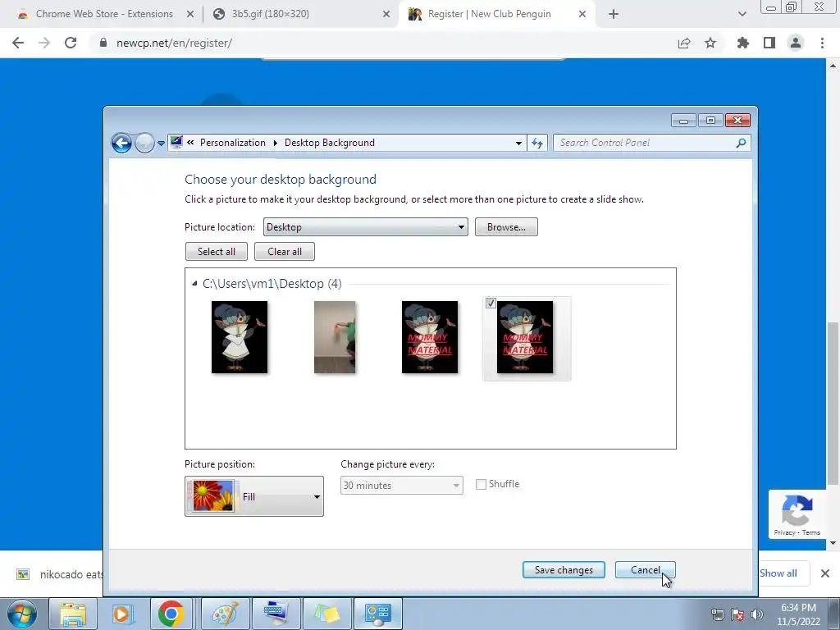840x630 pixels.
Task: Open Chrome profile avatar menu
Action: (796, 43)
